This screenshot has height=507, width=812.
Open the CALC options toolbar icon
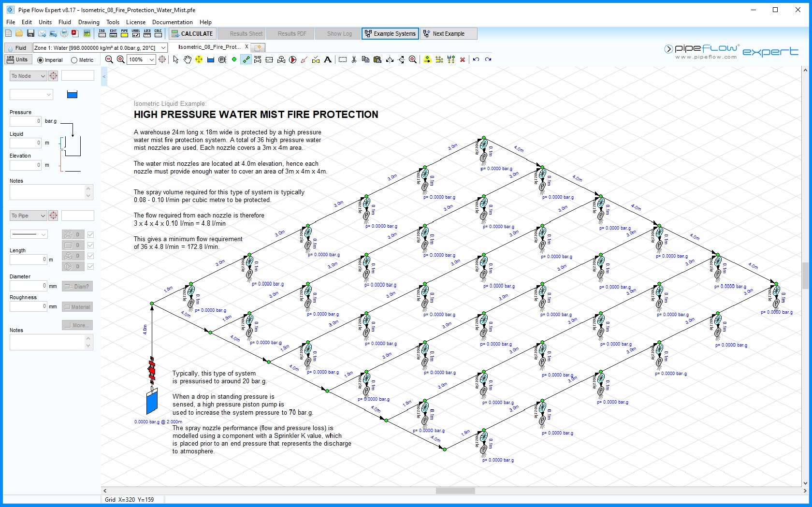[x=158, y=33]
